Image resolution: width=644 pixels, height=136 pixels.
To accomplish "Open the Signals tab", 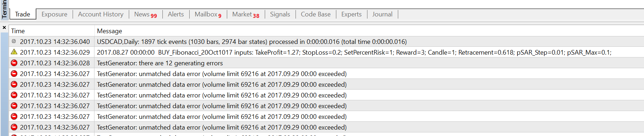I will point(280,14).
